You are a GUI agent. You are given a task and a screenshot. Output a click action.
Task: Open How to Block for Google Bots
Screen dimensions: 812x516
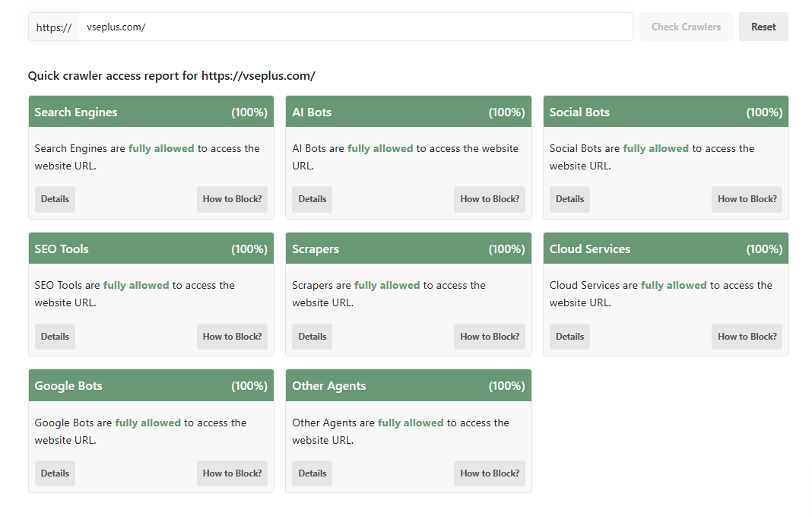232,473
